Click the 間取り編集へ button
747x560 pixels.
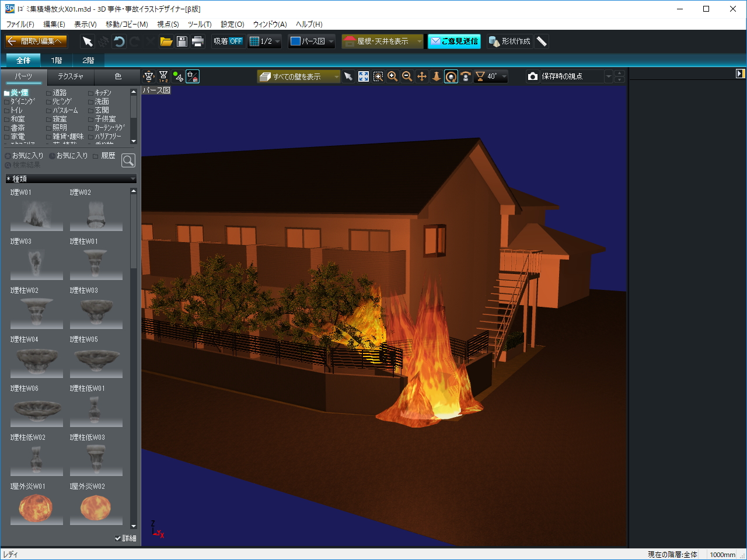pyautogui.click(x=36, y=41)
